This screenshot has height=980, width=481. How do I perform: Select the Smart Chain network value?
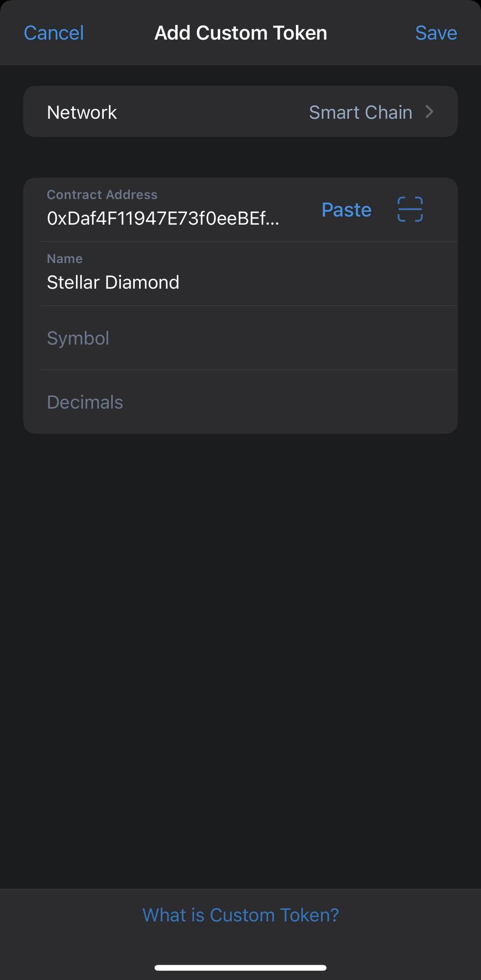coord(360,112)
